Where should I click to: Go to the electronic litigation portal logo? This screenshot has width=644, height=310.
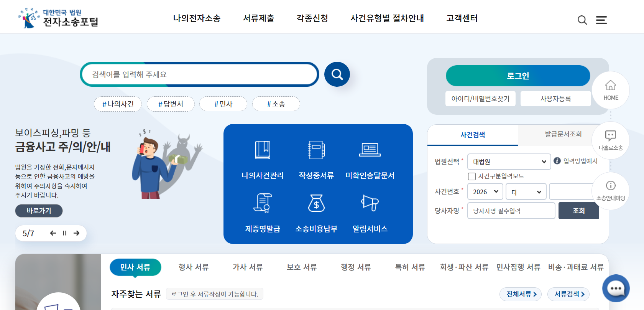tap(58, 18)
